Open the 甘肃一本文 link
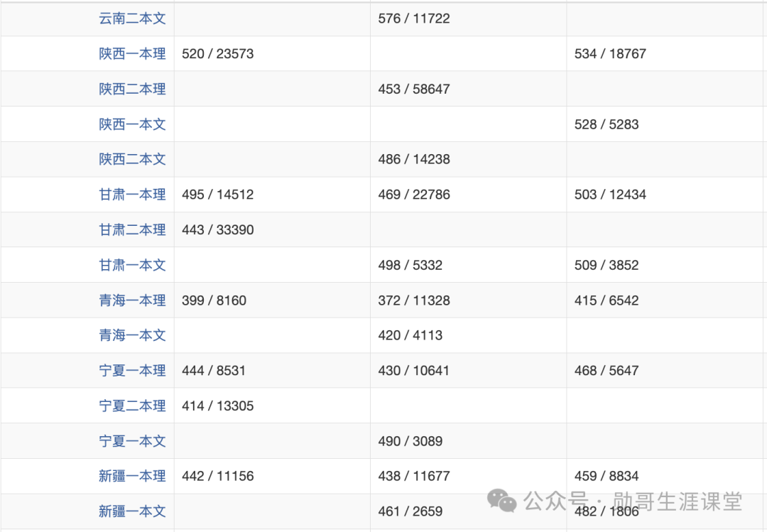This screenshot has width=767, height=532. pos(132,265)
